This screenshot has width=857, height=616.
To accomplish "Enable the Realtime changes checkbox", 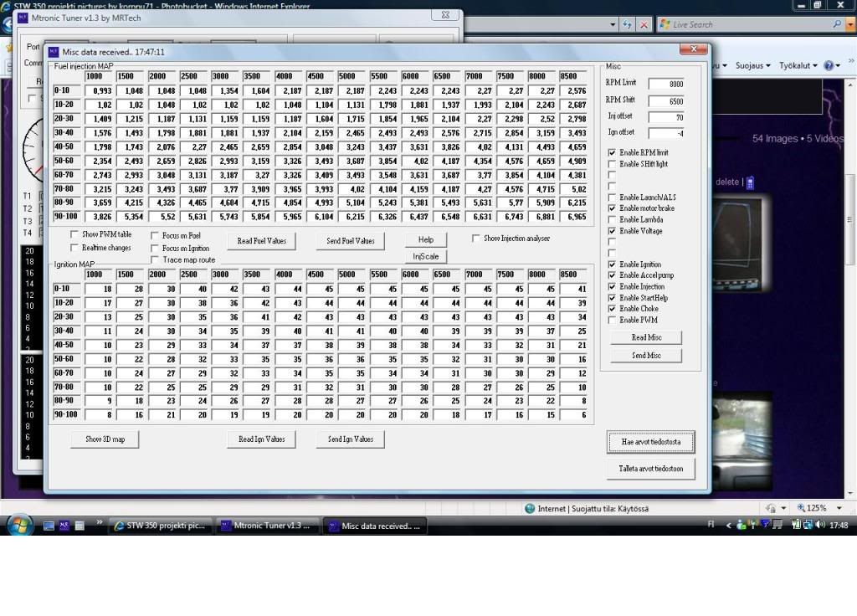I will (x=74, y=248).
